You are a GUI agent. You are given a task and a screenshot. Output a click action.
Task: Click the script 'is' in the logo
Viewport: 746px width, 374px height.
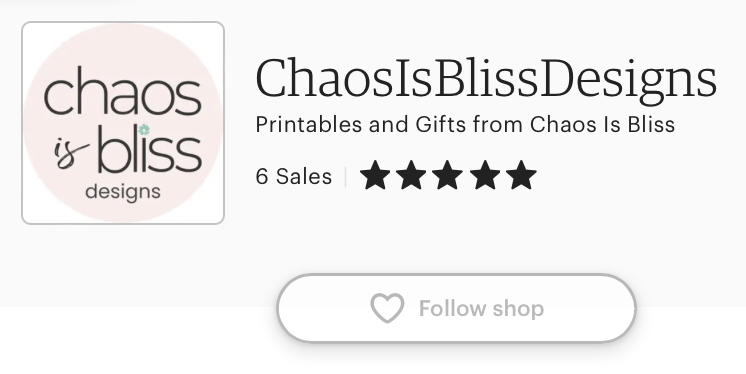point(70,154)
